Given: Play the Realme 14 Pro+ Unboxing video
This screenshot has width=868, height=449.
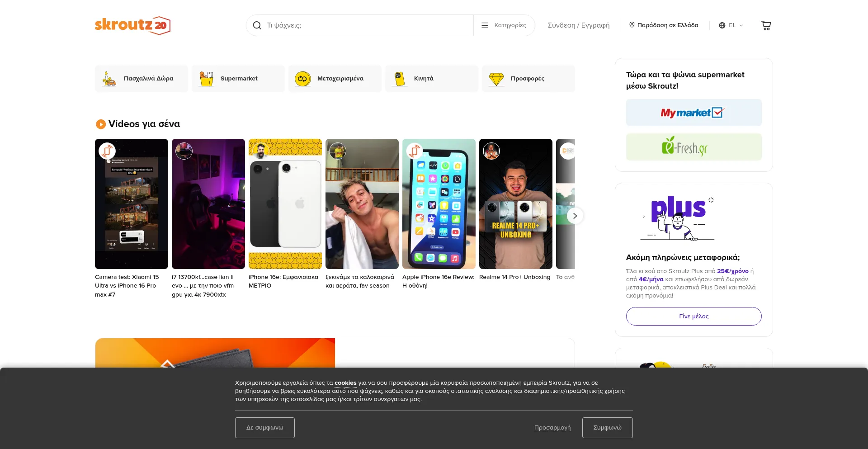Looking at the screenshot, I should click(515, 203).
